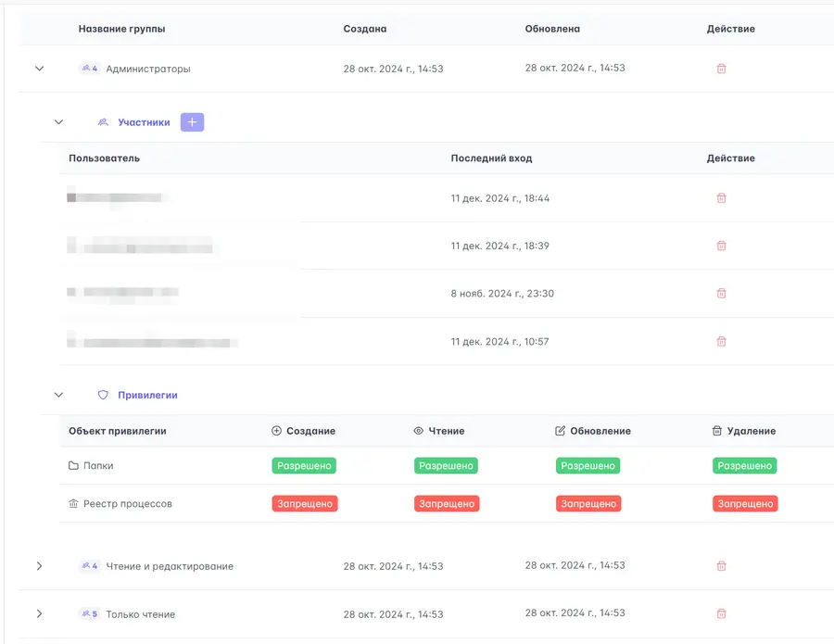The width and height of the screenshot is (834, 644).
Task: Toggle Папки Создание permission badge
Action: tap(304, 466)
